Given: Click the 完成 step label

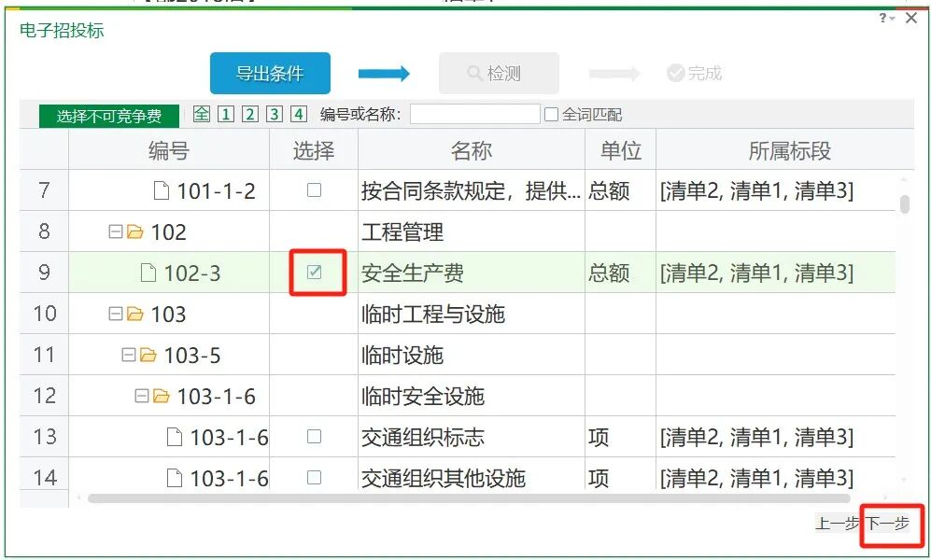Looking at the screenshot, I should tap(705, 74).
